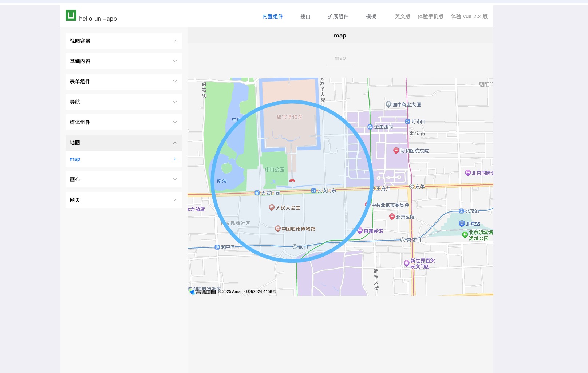
Task: Click the 前门 subway station icon
Action: tap(295, 246)
